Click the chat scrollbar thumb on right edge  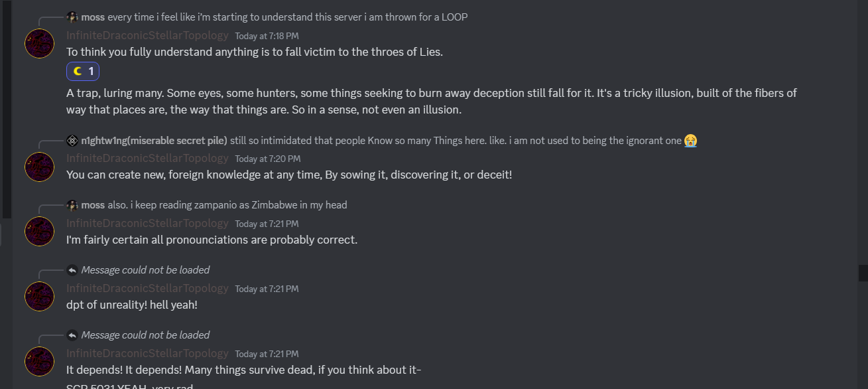point(863,273)
